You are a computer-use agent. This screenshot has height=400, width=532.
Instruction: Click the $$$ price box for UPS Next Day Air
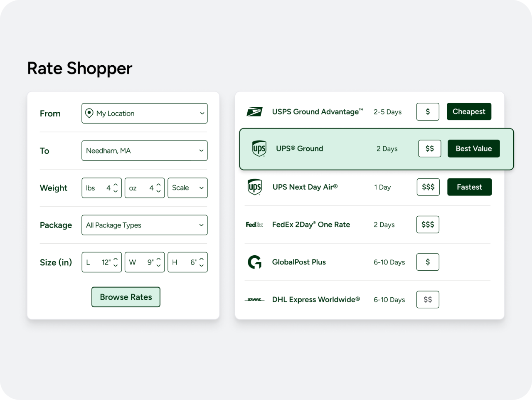pyautogui.click(x=428, y=187)
